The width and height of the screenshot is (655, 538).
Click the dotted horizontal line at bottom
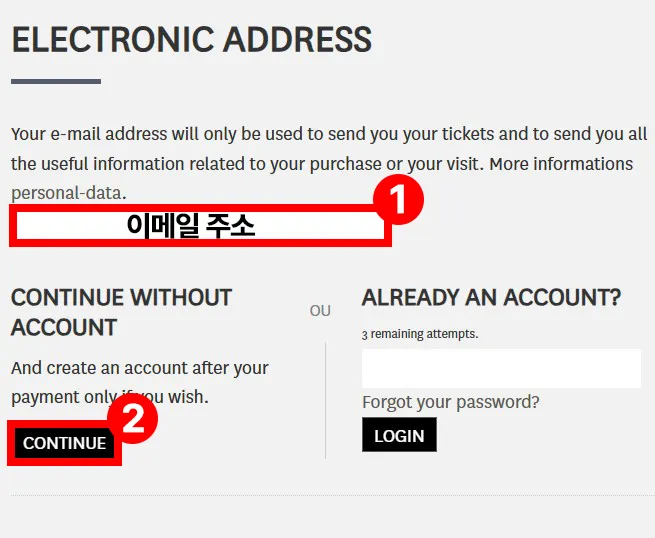(330, 495)
